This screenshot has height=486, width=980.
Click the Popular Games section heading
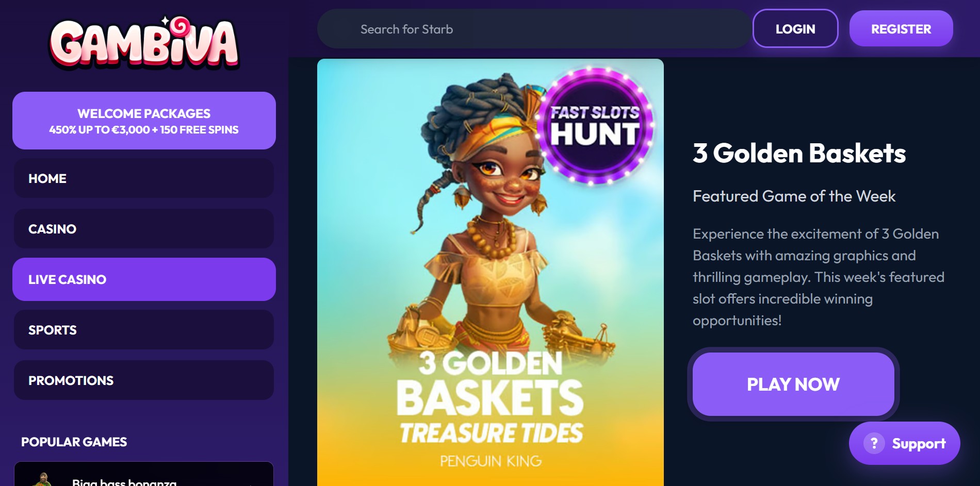[x=74, y=442]
